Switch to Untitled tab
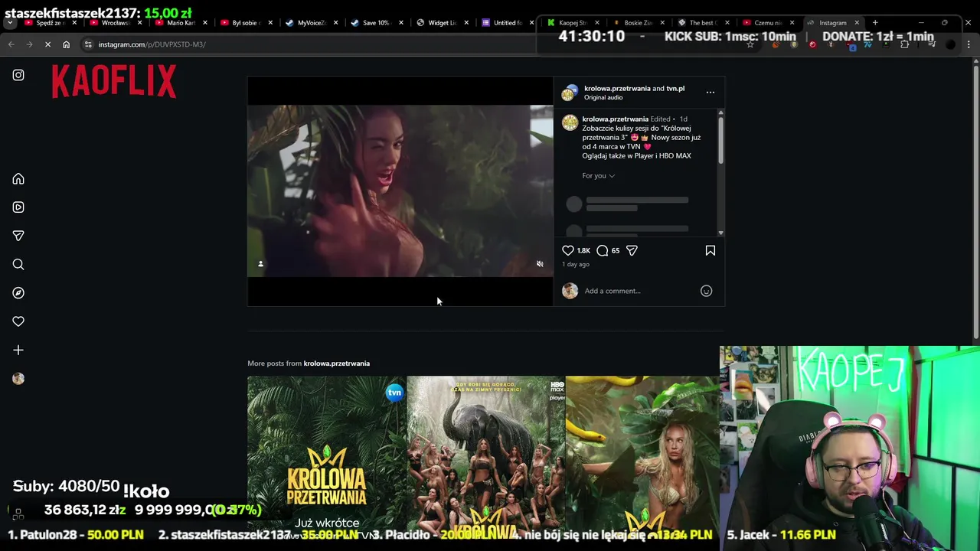This screenshot has width=980, height=551. click(506, 23)
